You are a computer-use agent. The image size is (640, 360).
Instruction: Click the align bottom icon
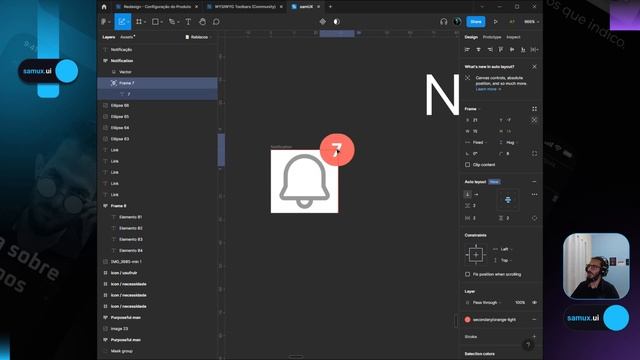(x=523, y=49)
